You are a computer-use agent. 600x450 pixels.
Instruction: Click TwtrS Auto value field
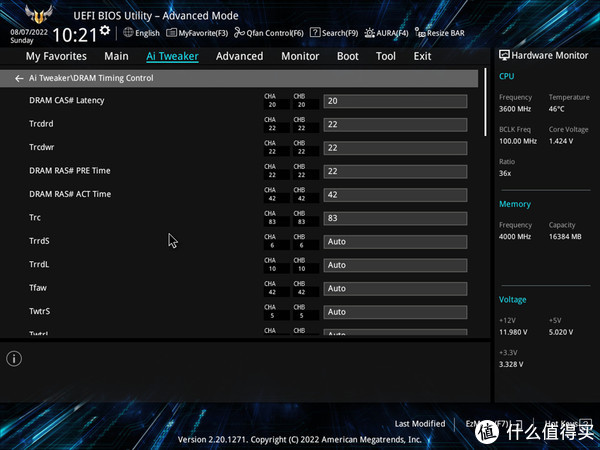point(395,312)
